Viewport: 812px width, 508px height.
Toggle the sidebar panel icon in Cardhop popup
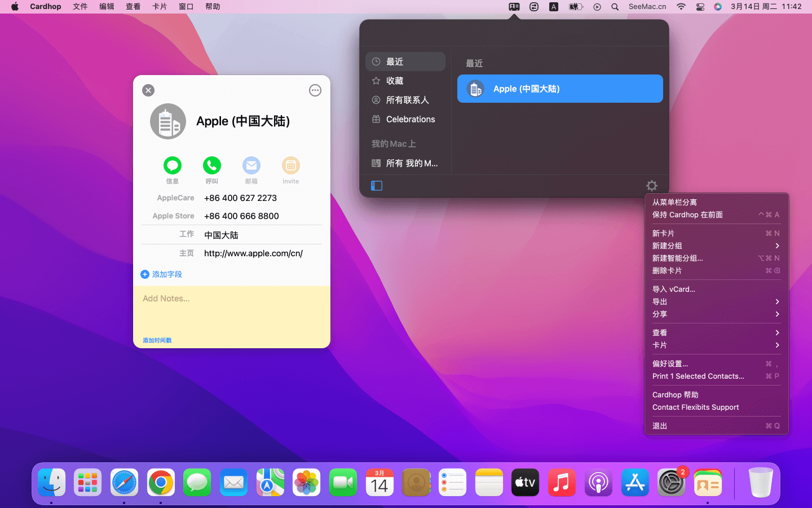tap(377, 186)
